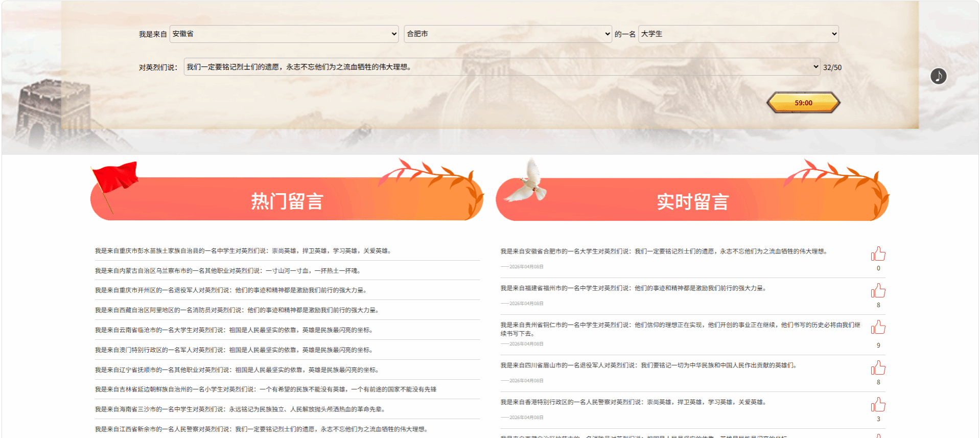Select the 实时留言 banner heading
This screenshot has width=980, height=438.
(692, 201)
